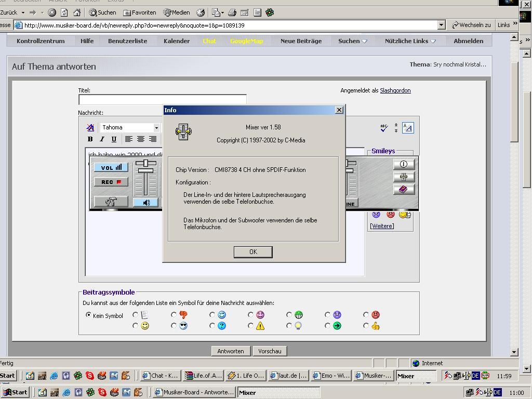The height and width of the screenshot is (399, 532).
Task: Open mixer settings with the hammer-wrench icon
Action: pos(111,202)
